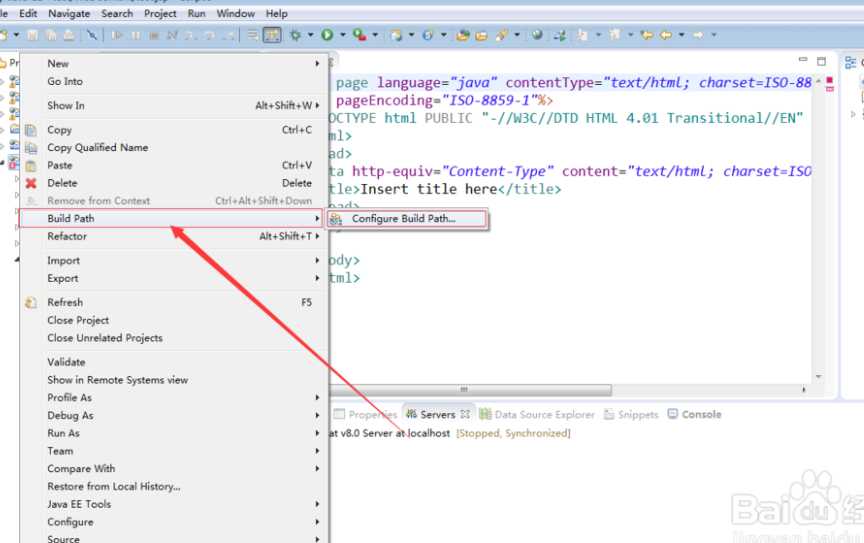Click the Drop to Frame icon
The height and width of the screenshot is (543, 864).
(252, 35)
